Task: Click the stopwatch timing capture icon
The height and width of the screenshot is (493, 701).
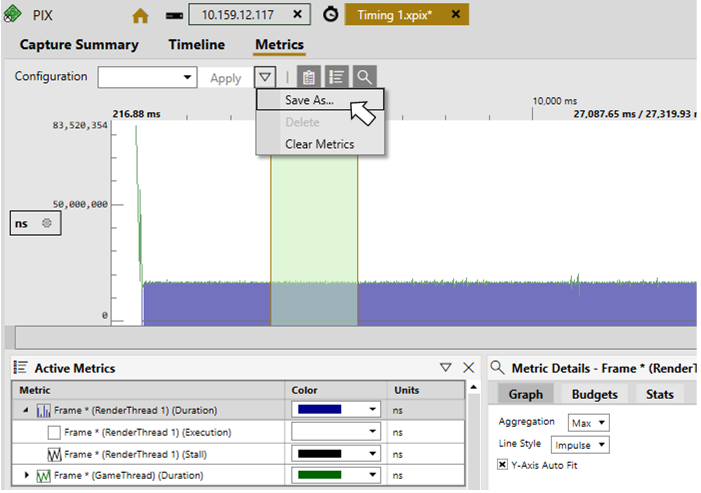Action: tap(331, 15)
